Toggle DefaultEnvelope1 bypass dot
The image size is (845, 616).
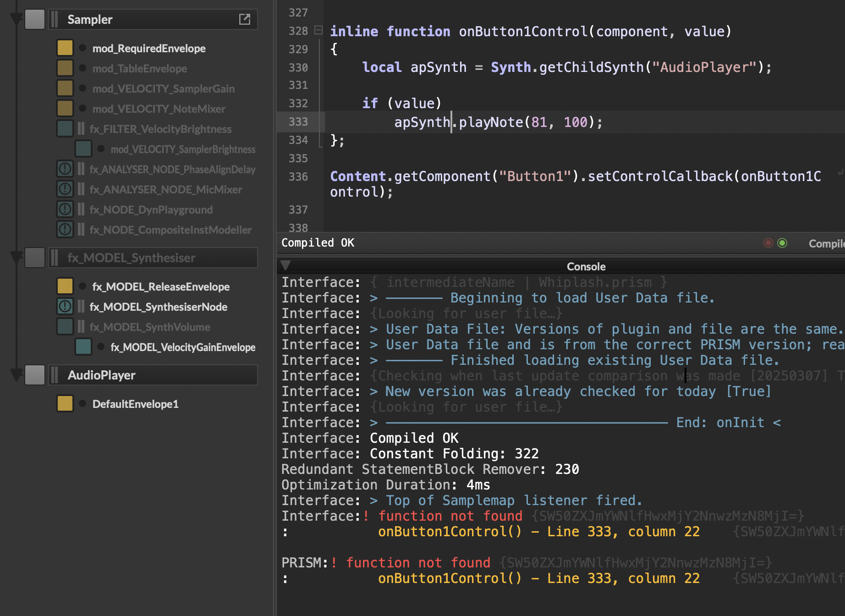[x=82, y=403]
